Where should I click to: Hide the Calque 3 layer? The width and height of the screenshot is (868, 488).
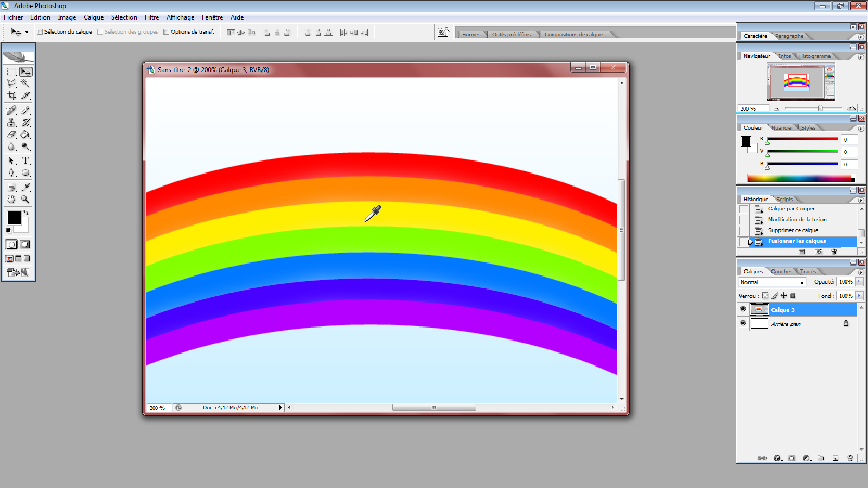click(x=743, y=310)
